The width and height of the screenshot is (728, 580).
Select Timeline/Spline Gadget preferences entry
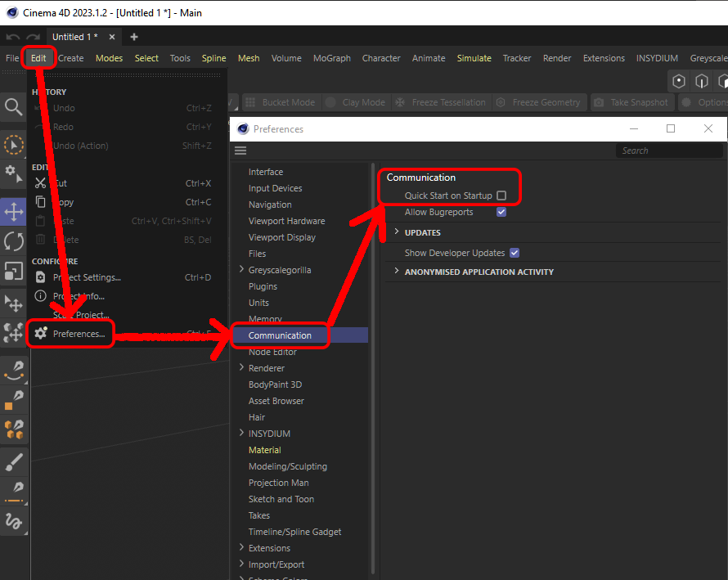click(x=294, y=532)
